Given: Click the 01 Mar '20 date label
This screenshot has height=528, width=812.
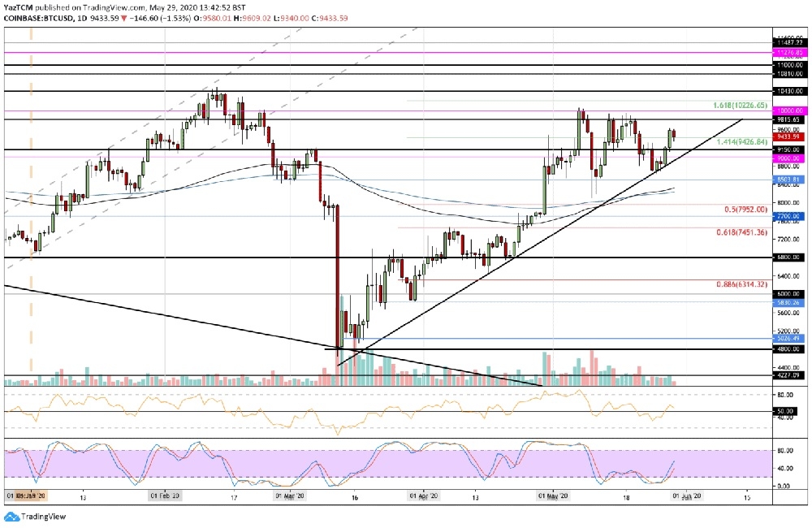Looking at the screenshot, I should pos(290,496).
